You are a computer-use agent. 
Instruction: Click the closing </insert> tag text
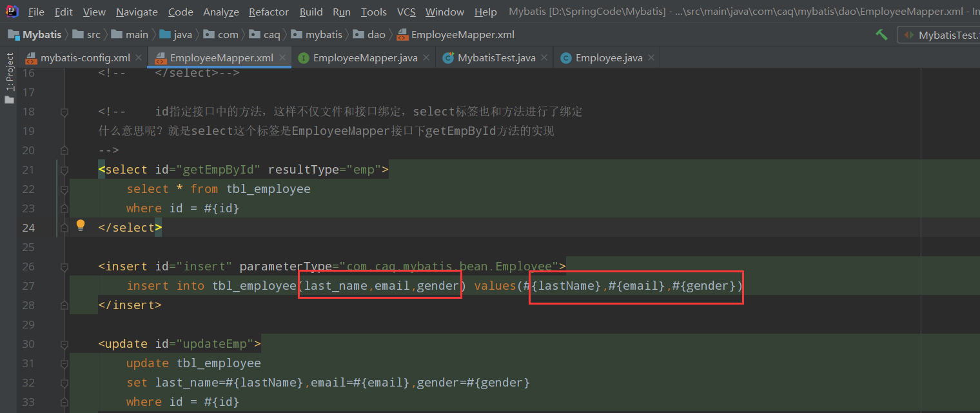click(x=130, y=305)
